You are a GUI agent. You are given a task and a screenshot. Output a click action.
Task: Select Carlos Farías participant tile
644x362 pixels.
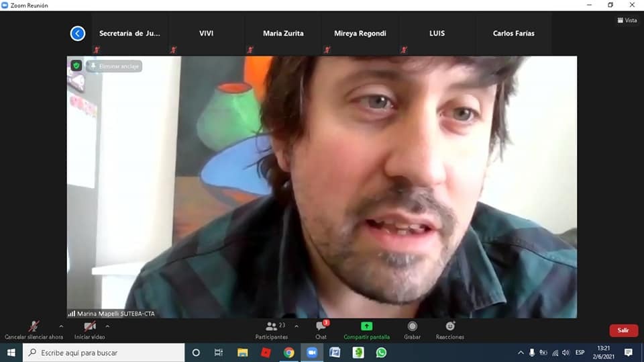point(513,34)
